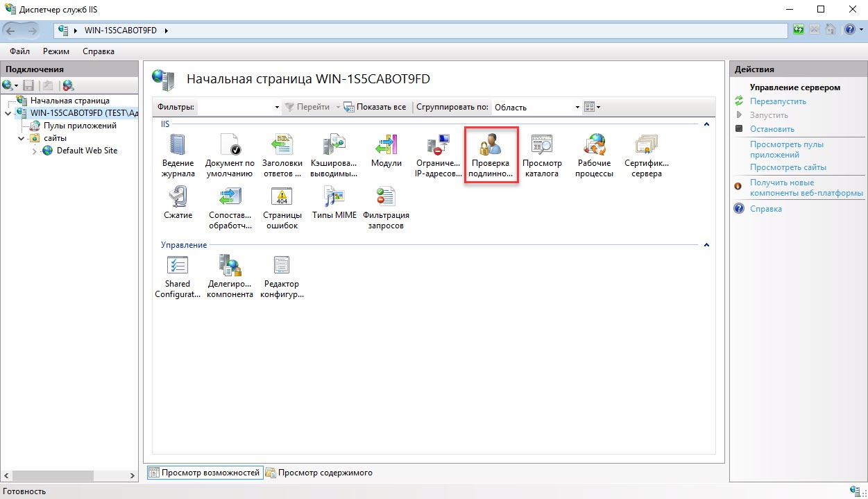
Task: Open the Режим menu
Action: pos(56,51)
